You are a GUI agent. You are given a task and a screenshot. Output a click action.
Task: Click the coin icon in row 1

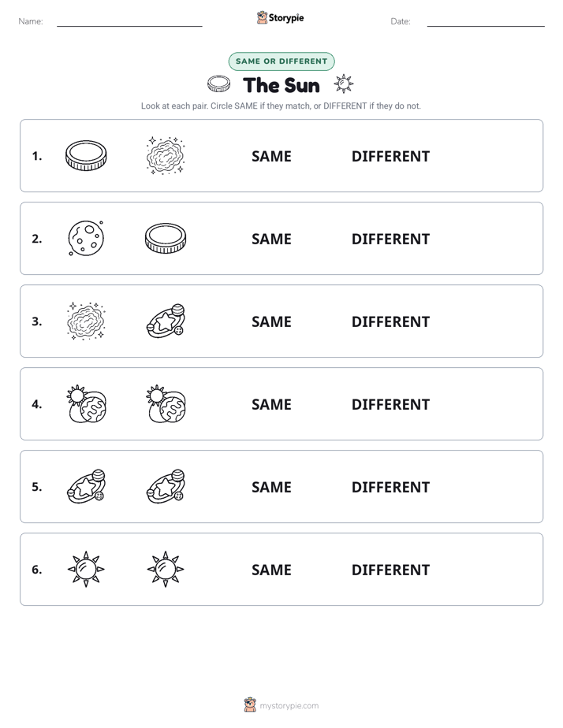(x=86, y=155)
